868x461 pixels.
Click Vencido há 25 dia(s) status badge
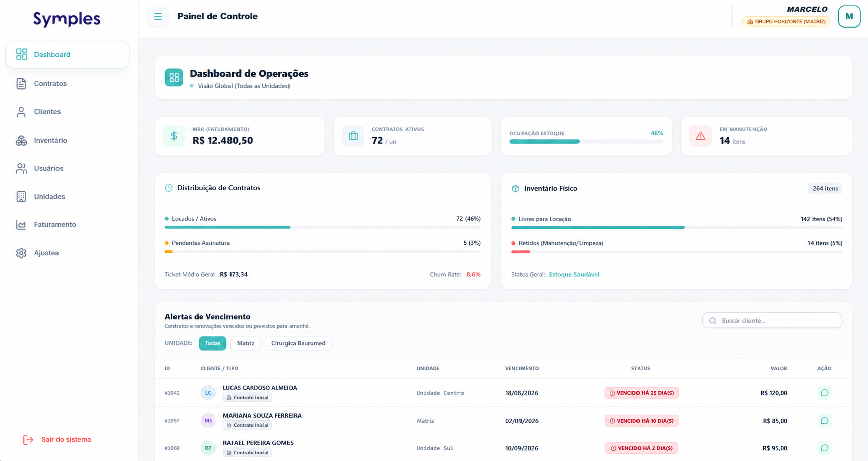click(x=642, y=393)
